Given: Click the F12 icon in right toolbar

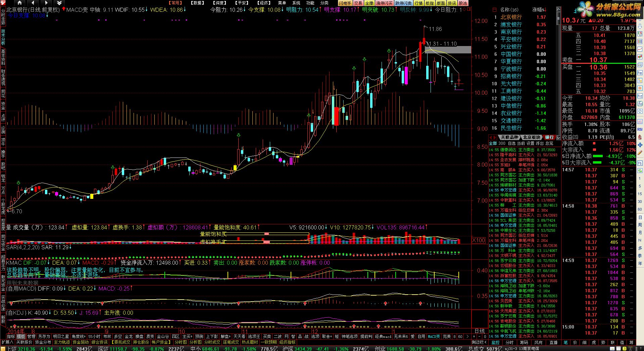Looking at the screenshot, I should 640,96.
